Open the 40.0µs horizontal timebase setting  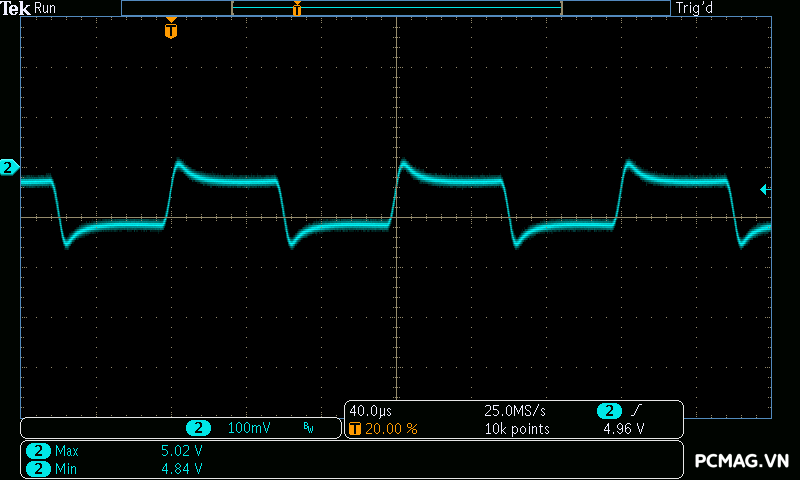click(x=370, y=411)
